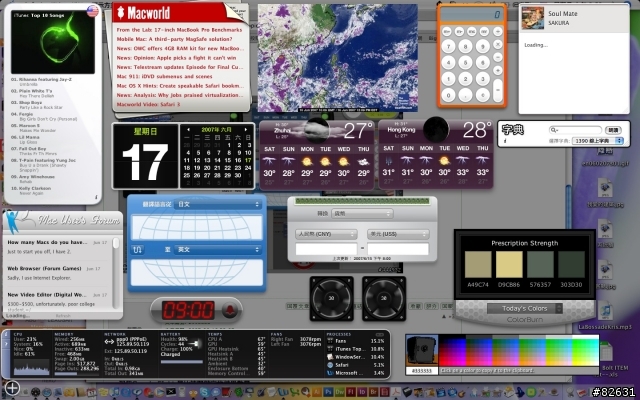Open Flash from the Dock
Image resolution: width=640 pixels, height=400 pixels.
point(351,392)
